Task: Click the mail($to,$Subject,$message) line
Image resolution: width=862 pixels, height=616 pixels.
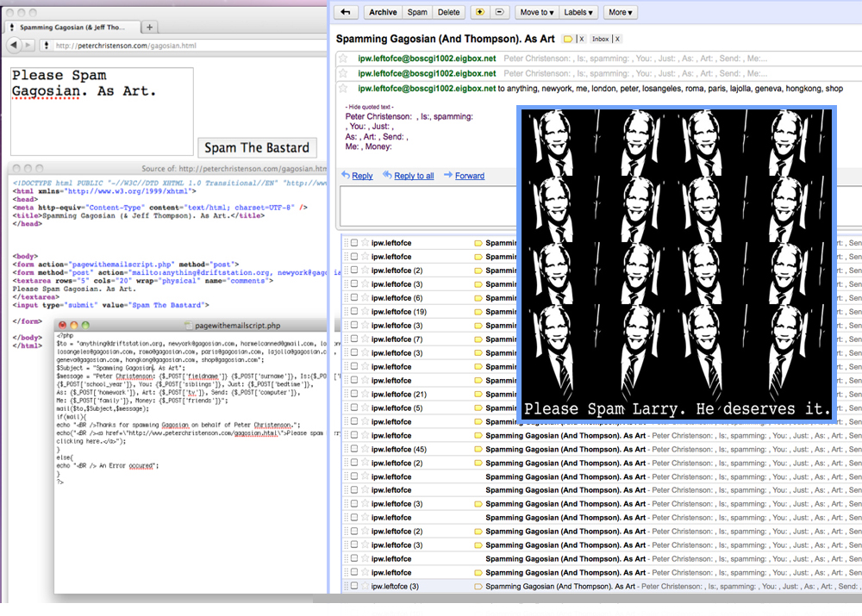Action: pos(103,409)
